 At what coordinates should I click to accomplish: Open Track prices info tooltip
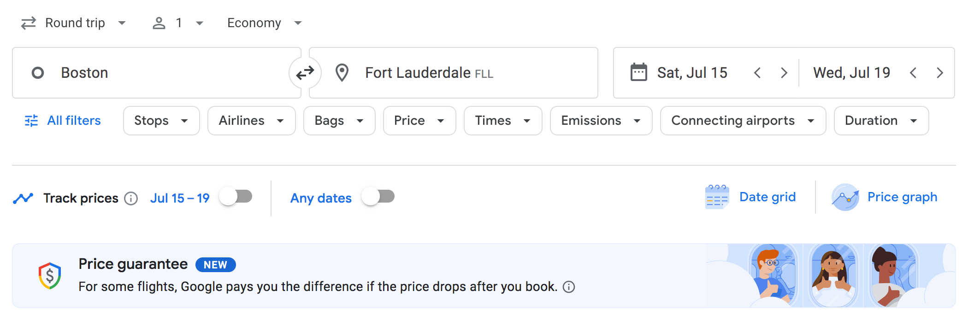pos(131,198)
